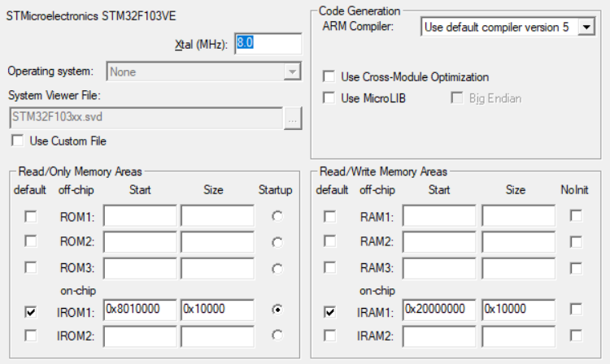Image resolution: width=610 pixels, height=364 pixels.
Task: Enable NoInit for IRAM1
Action: pos(576,310)
